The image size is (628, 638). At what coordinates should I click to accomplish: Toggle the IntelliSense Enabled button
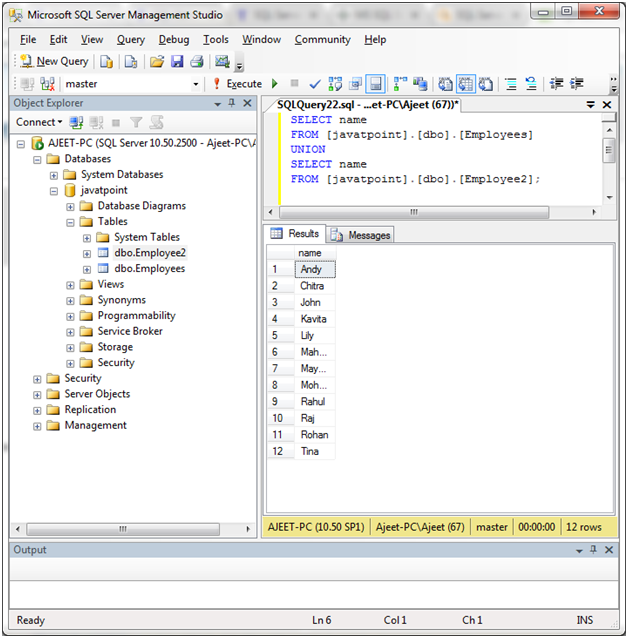pos(376,84)
